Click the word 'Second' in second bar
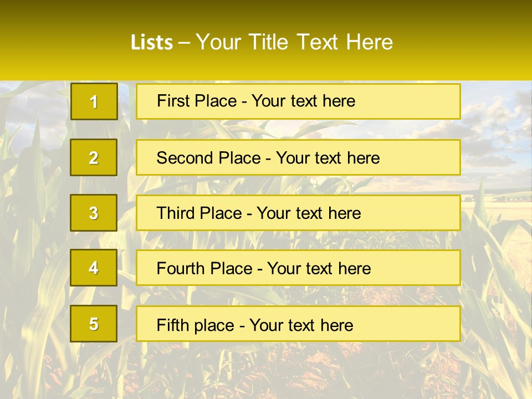The width and height of the screenshot is (532, 399). click(181, 158)
